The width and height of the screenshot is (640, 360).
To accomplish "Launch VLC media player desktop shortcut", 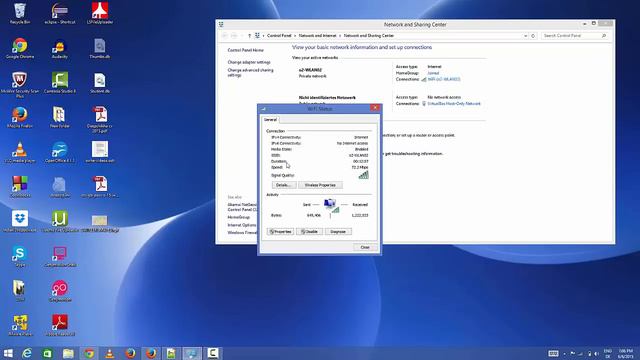I will tap(20, 152).
